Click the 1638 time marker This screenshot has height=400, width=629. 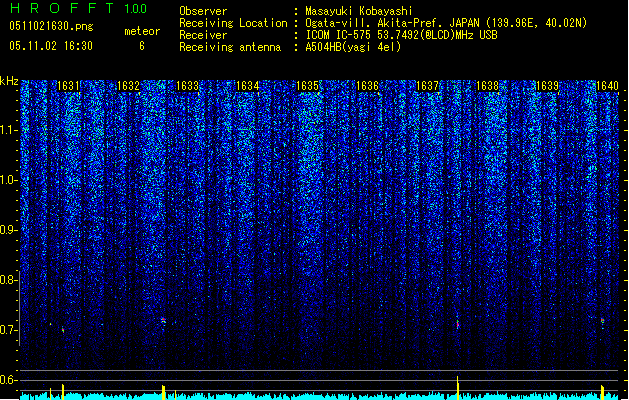pos(487,86)
